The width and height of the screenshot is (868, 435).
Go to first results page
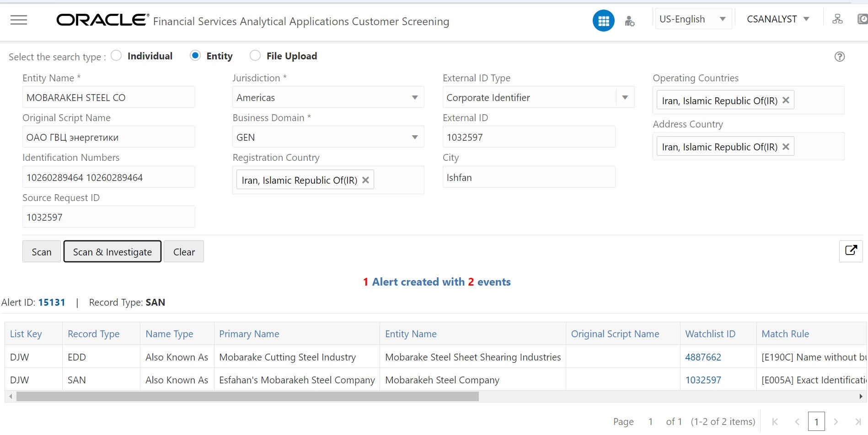point(775,422)
